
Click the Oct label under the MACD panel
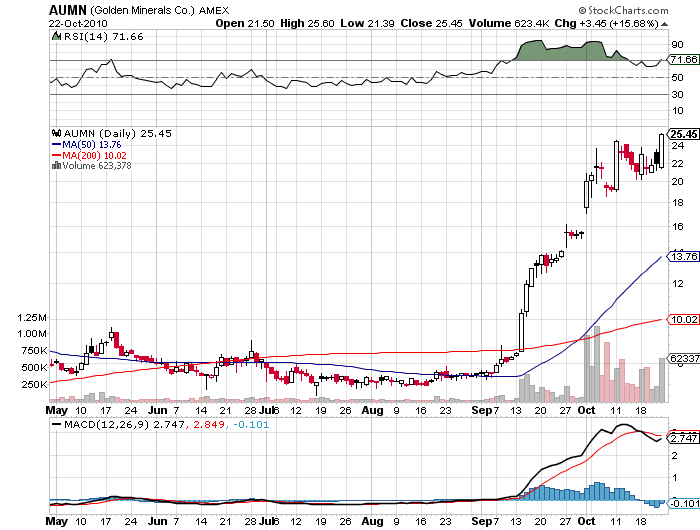pyautogui.click(x=586, y=521)
